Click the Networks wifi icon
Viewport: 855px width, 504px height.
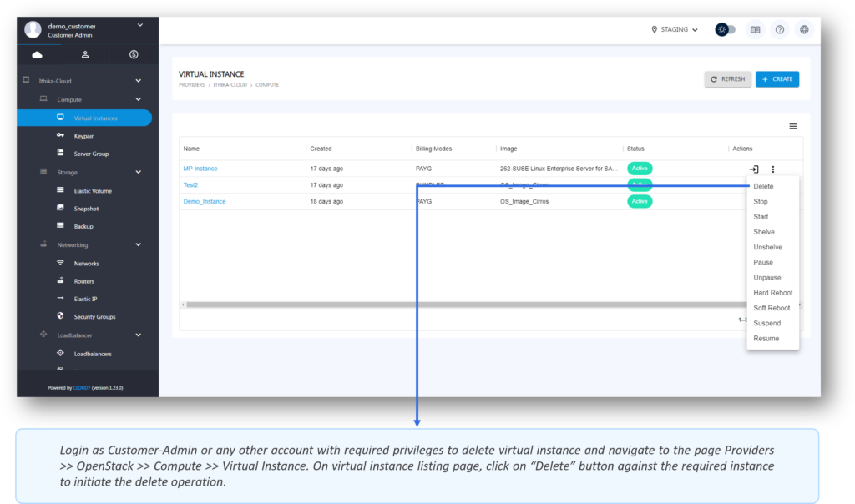coord(60,262)
